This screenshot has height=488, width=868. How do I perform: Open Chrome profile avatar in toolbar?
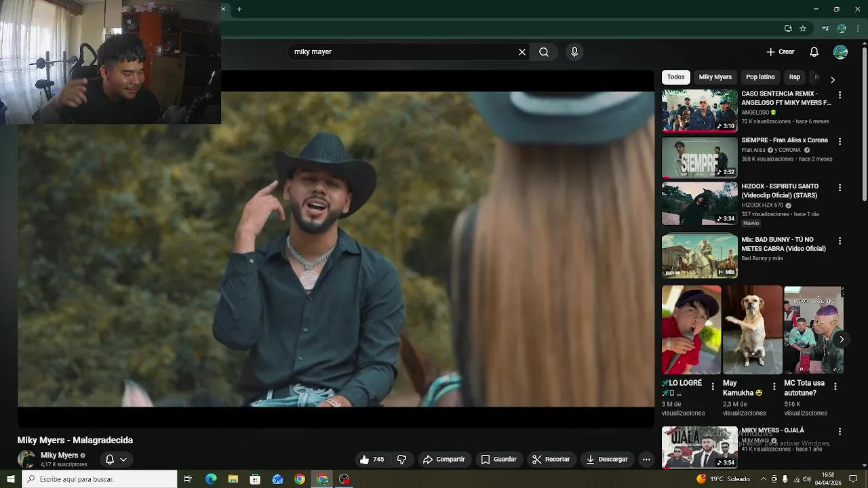click(x=842, y=28)
